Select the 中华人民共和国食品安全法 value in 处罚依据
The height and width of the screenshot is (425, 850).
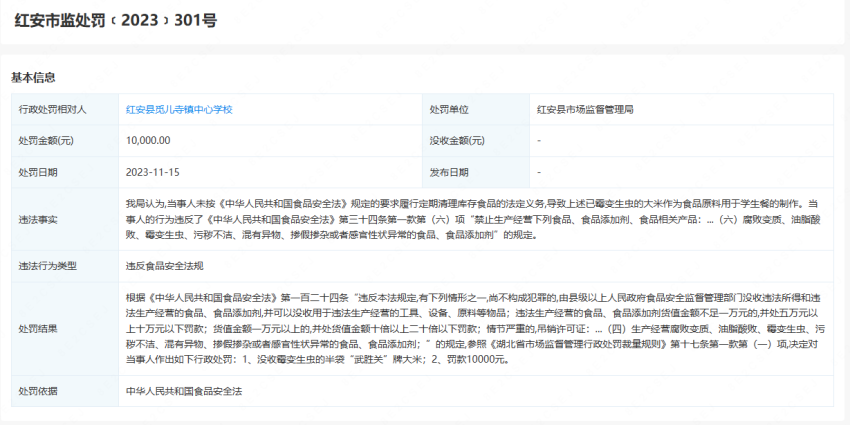tap(184, 390)
